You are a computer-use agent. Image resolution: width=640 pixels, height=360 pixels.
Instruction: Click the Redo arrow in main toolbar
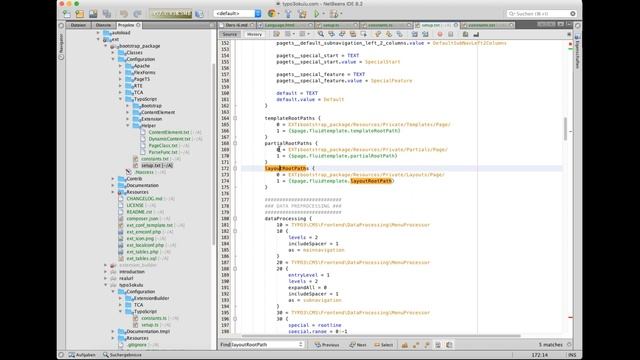(137, 14)
